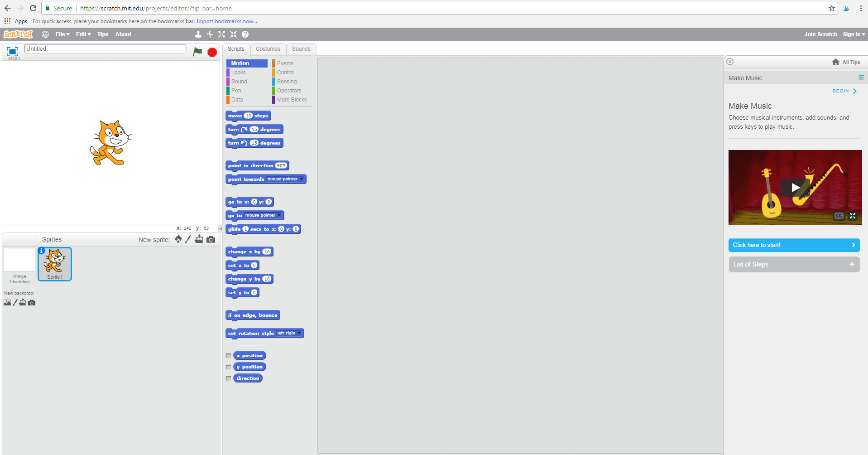This screenshot has width=868, height=455.
Task: Select the scissors Delete tool
Action: tap(210, 34)
